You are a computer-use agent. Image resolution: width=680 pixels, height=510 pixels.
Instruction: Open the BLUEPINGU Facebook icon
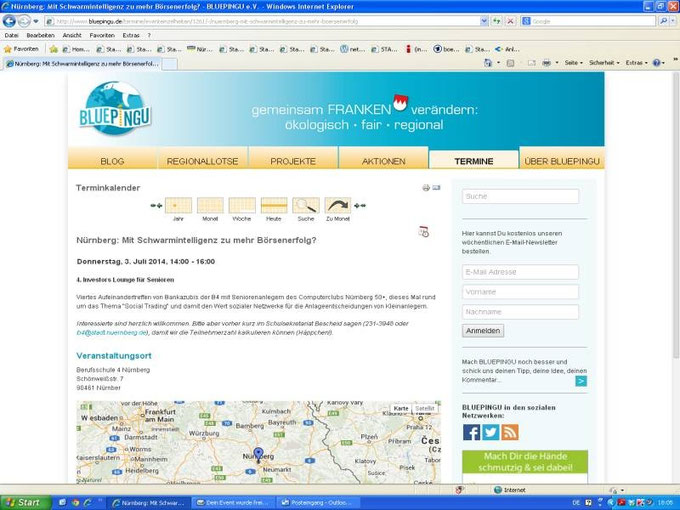tap(471, 432)
